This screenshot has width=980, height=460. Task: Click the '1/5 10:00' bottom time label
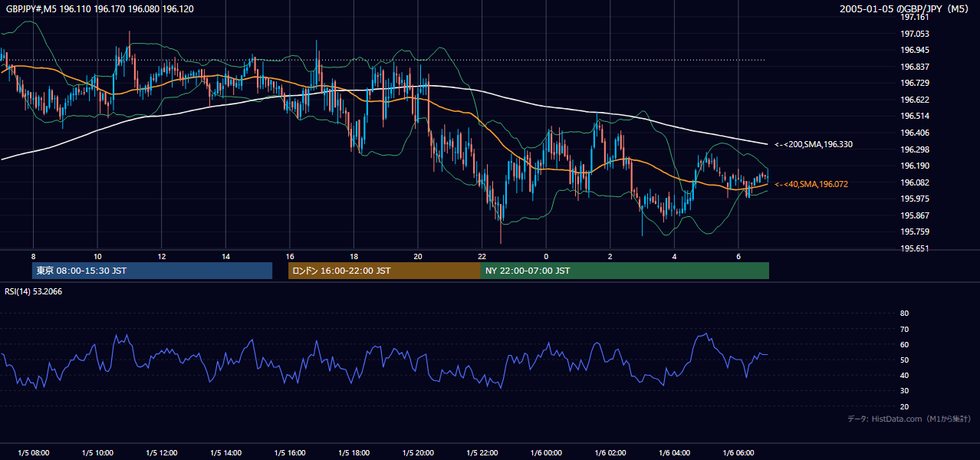pos(97,453)
